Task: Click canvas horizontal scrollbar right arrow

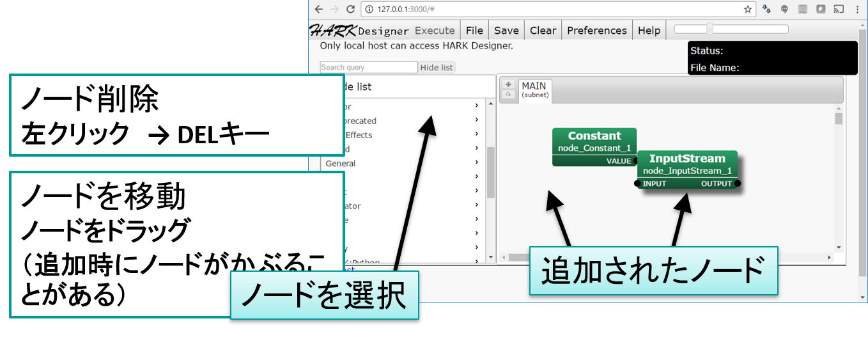Action: click(830, 258)
